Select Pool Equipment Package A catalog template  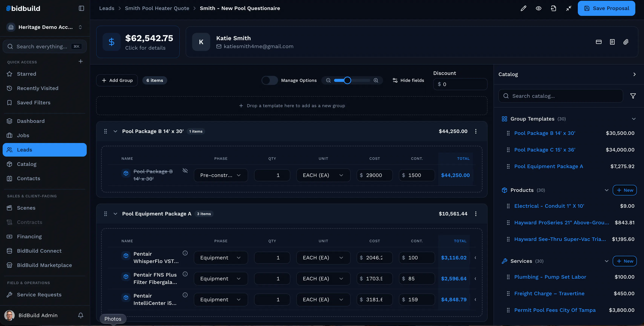[x=548, y=166]
